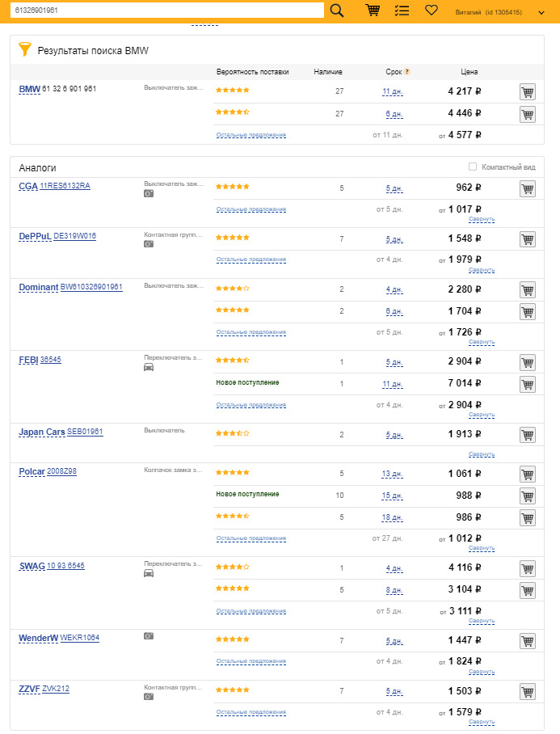
Task: Click the yellow filter funnel icon
Action: (x=25, y=50)
